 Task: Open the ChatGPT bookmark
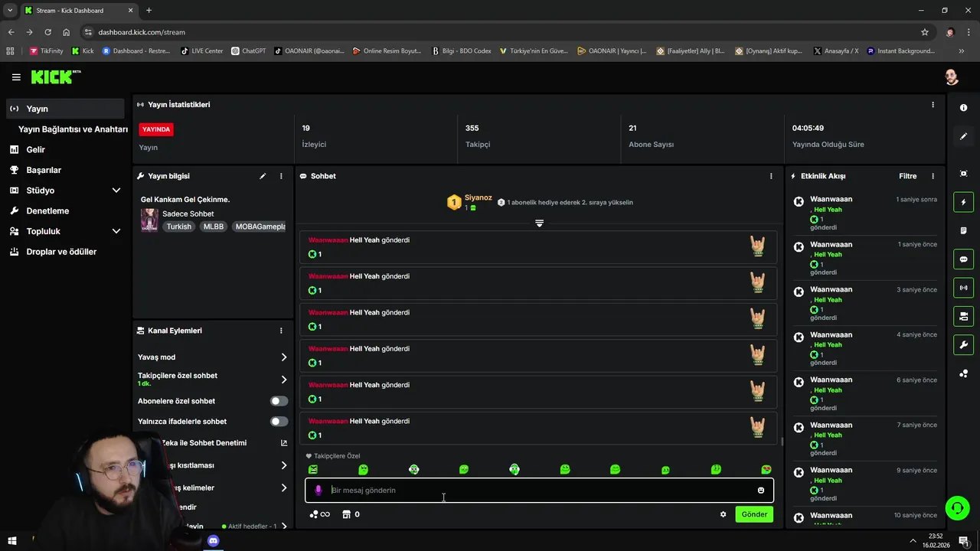click(x=248, y=51)
